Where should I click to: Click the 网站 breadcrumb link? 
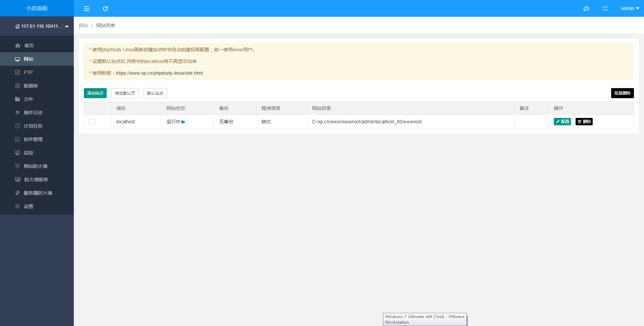pos(84,25)
